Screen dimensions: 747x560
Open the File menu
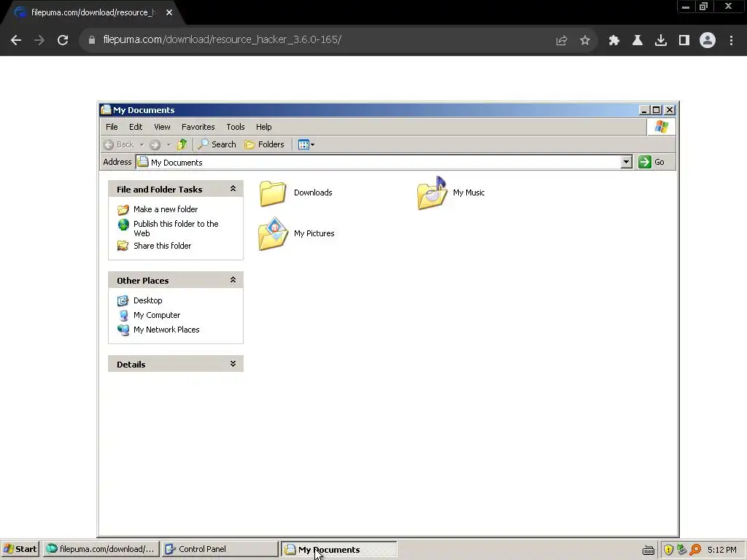coord(112,127)
